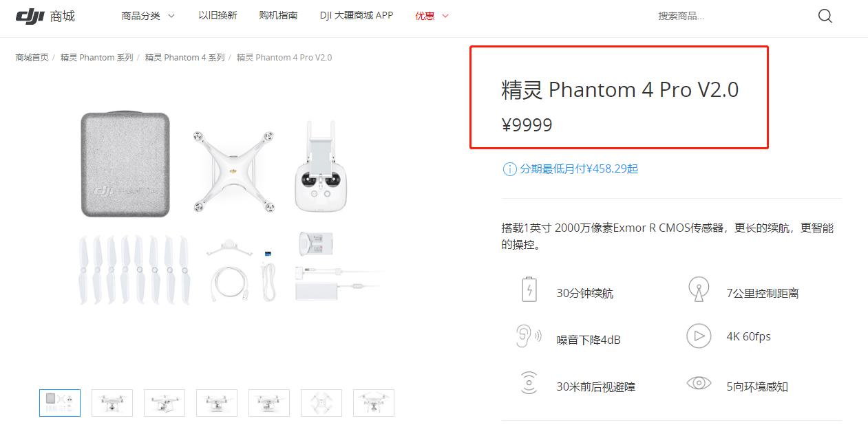This screenshot has height=447, width=868.
Task: Open DJI 大疆商城 APP link
Action: tap(357, 15)
